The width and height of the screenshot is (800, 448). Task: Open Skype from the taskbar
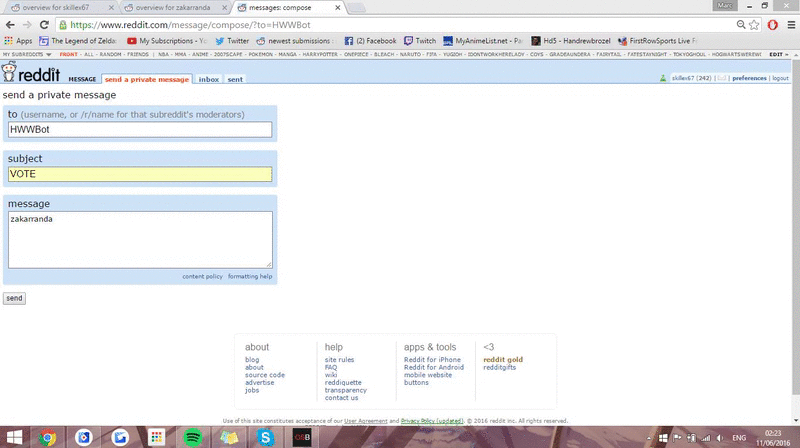pyautogui.click(x=265, y=437)
